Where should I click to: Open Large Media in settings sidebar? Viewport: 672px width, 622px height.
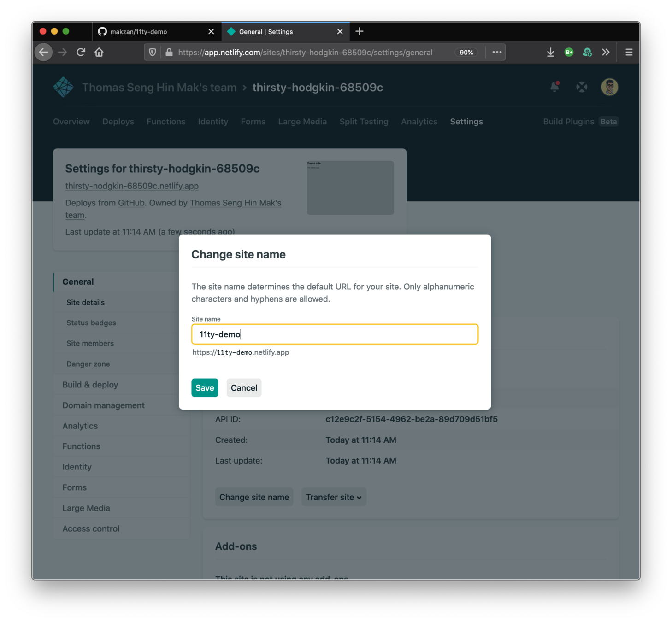pos(86,508)
